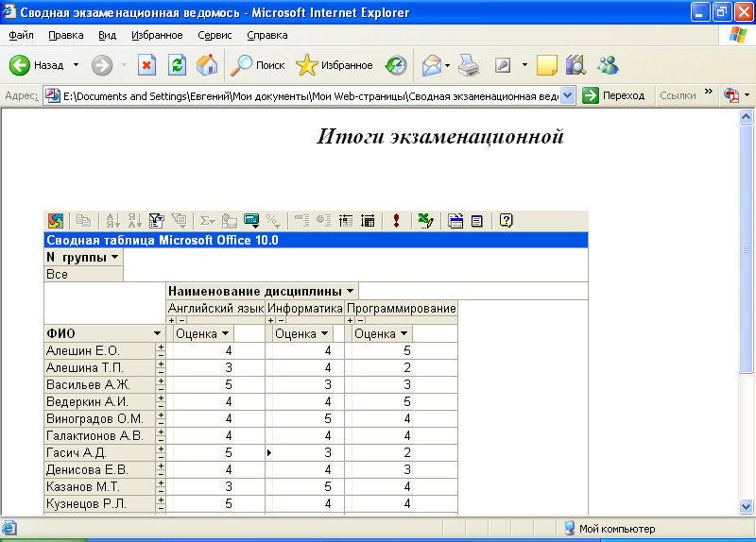The image size is (756, 542).
Task: Open the History clock icon
Action: 396,65
